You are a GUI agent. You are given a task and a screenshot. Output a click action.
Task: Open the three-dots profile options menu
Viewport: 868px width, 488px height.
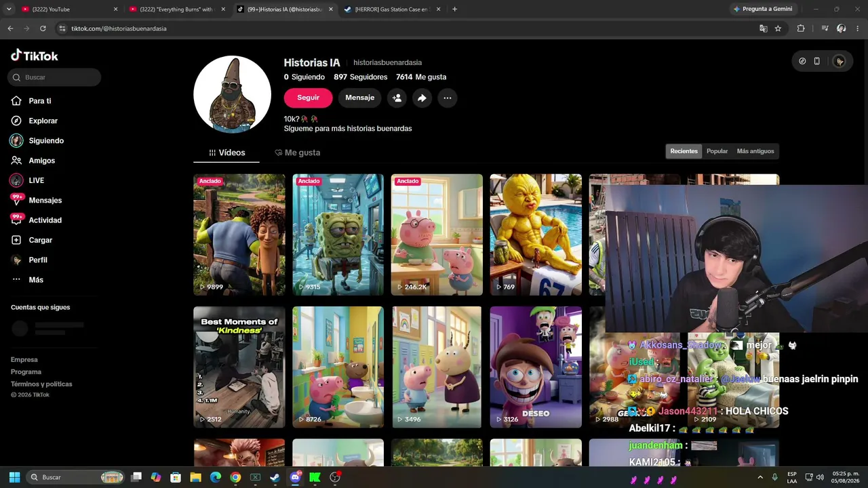pos(447,98)
